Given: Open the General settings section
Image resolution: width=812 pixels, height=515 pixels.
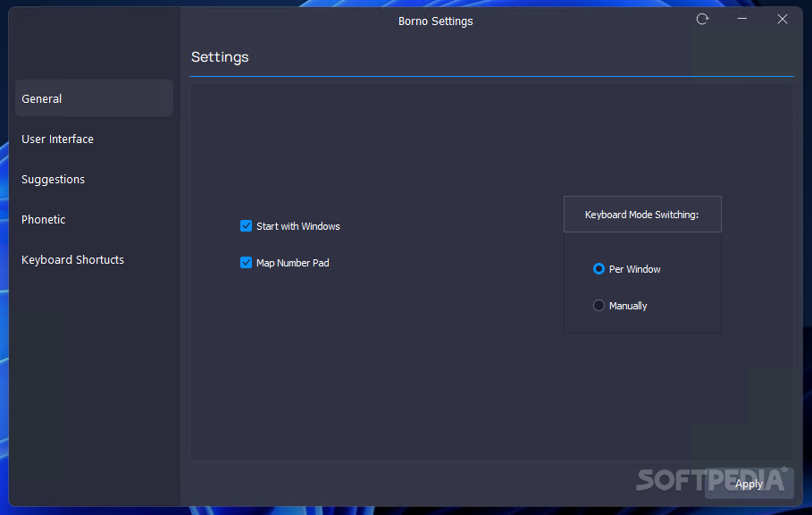Looking at the screenshot, I should coord(94,98).
